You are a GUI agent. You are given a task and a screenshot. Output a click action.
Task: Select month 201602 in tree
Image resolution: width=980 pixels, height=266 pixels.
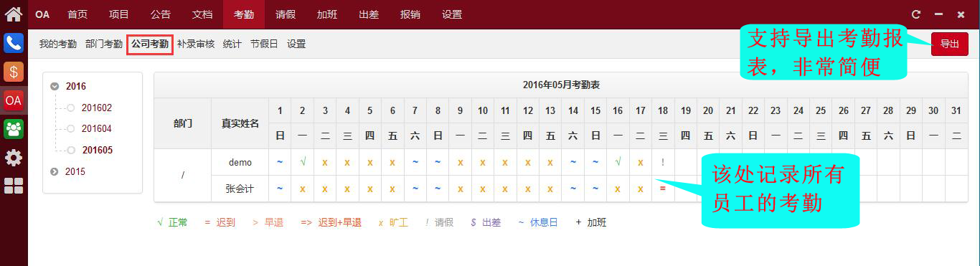point(96,108)
